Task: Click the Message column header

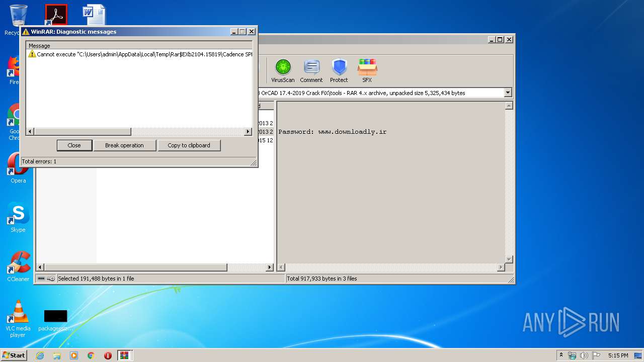Action: point(139,46)
